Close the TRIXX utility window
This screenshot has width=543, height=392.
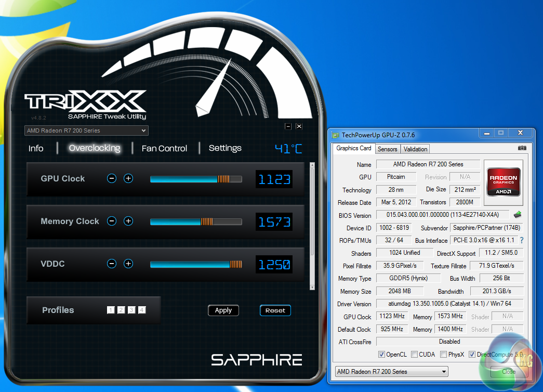[299, 126]
